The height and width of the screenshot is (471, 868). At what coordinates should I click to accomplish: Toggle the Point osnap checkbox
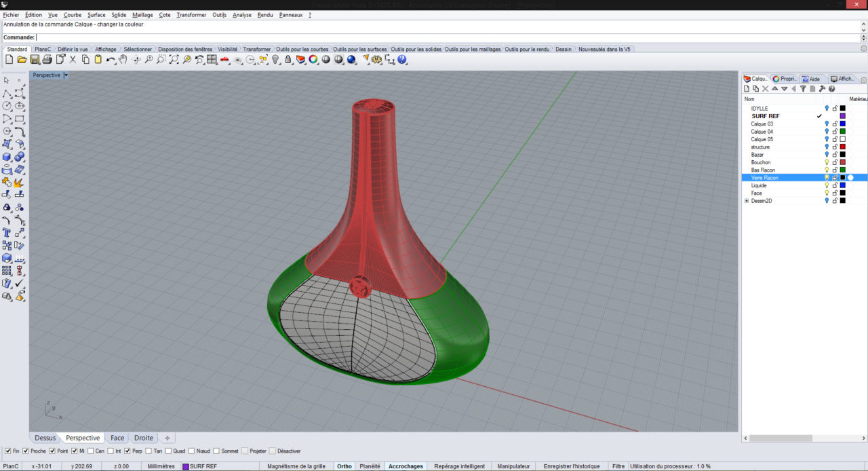click(53, 451)
